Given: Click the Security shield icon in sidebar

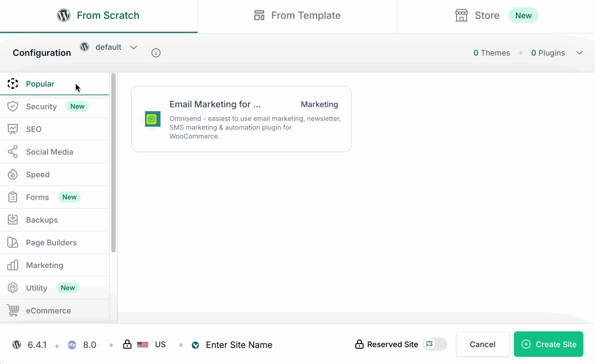Looking at the screenshot, I should 13,106.
